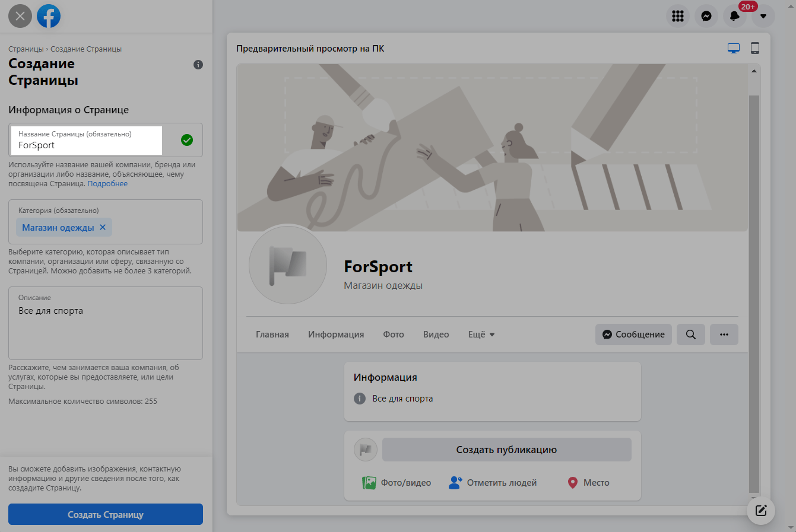Open the Messenger icon in the top bar
Screen dimensions: 796x532
(x=706, y=16)
